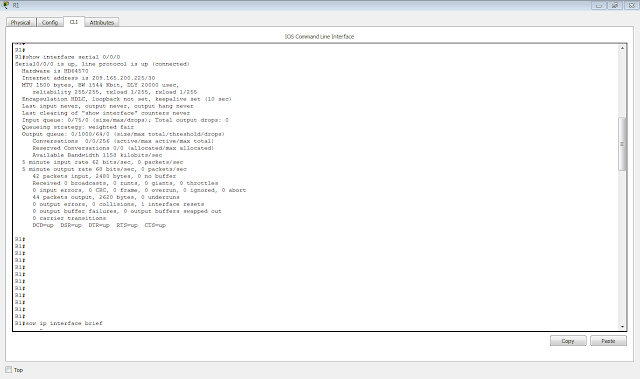
Task: Click the 'Available Bandwidth' line
Action: [97, 155]
